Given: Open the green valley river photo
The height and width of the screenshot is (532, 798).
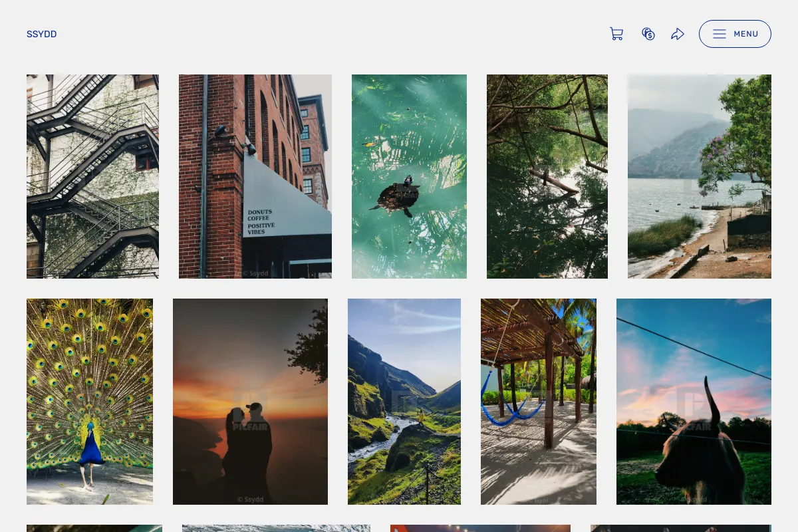Looking at the screenshot, I should (x=404, y=402).
